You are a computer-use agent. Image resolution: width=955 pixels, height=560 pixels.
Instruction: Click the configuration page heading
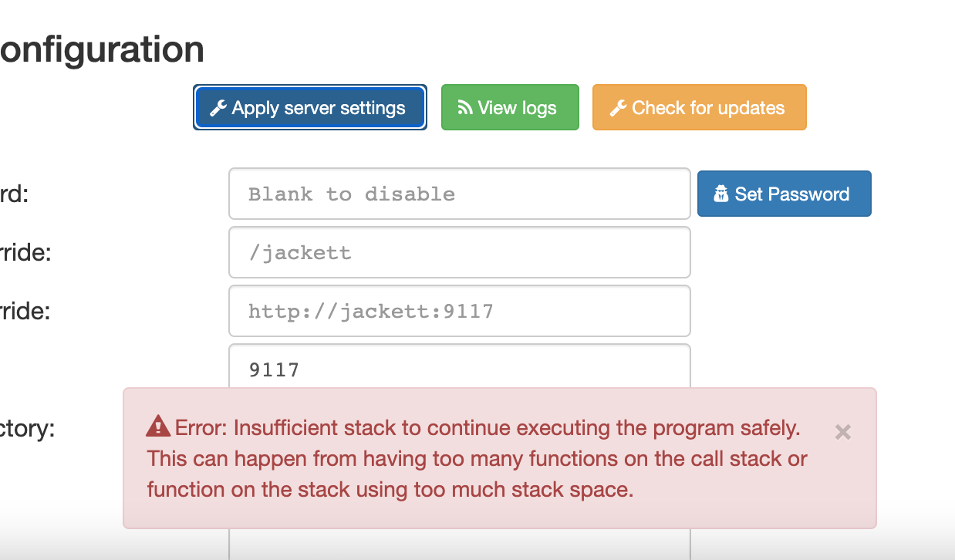(100, 49)
